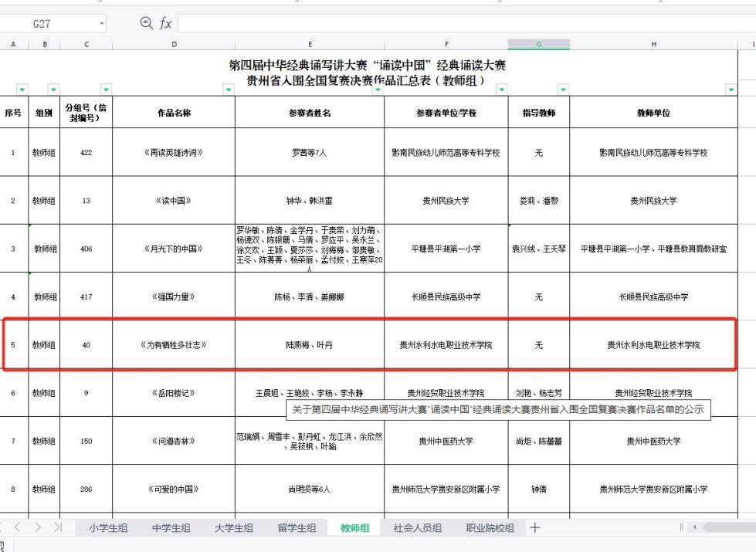The image size is (756, 552).
Task: Select group number cell 406
Action: click(86, 249)
